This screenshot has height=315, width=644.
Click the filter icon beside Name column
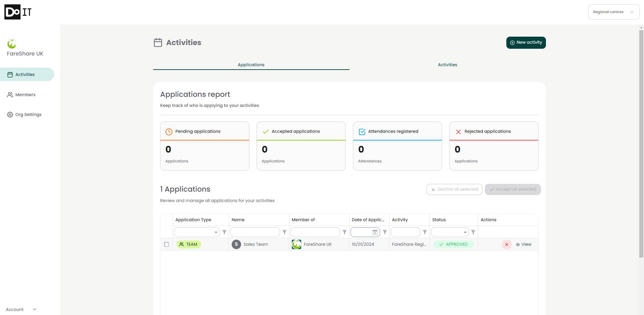(284, 232)
